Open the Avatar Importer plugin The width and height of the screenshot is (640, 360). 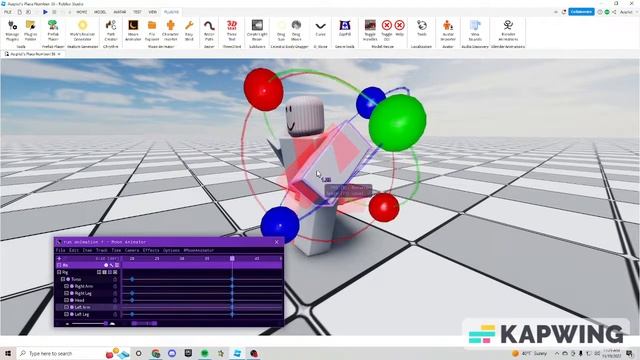(x=448, y=31)
